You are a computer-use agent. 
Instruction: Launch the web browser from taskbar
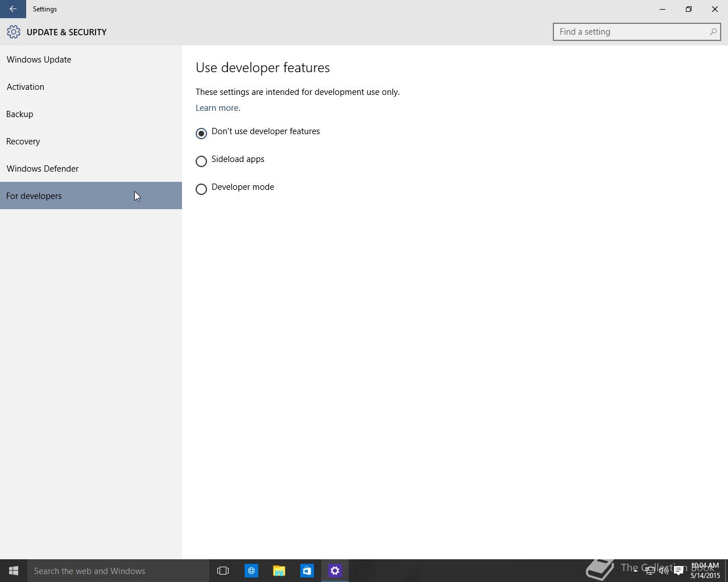[251, 571]
